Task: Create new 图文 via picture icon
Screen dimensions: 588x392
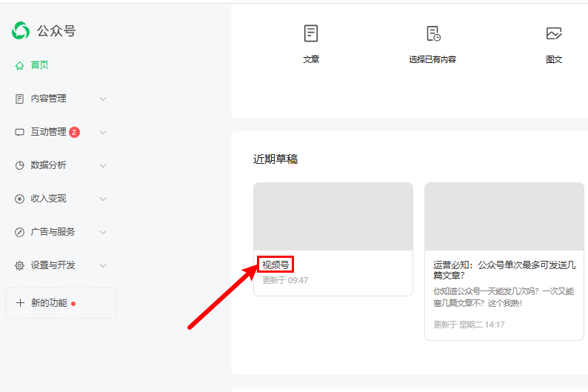Action: pos(554,33)
